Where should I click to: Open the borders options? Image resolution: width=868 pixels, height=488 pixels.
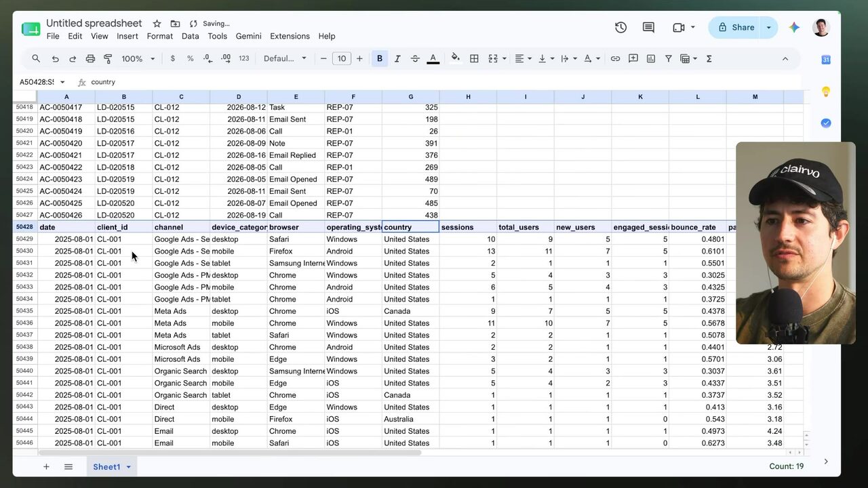(x=475, y=59)
